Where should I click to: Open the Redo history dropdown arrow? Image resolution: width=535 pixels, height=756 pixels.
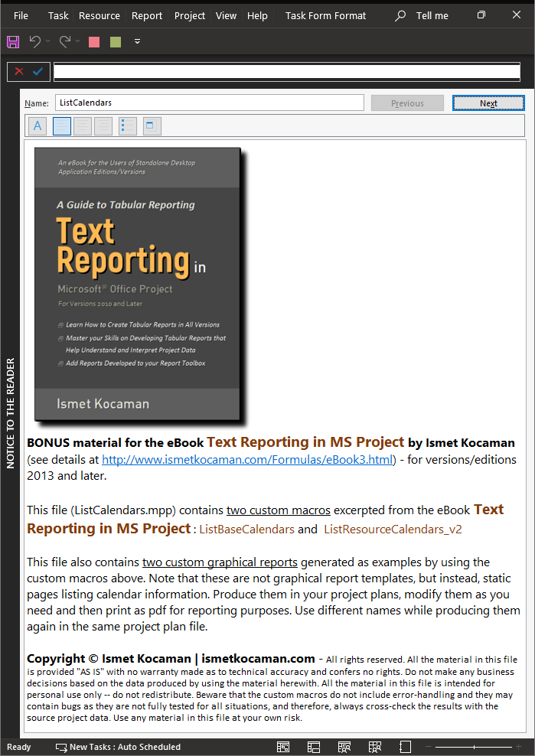tap(77, 41)
